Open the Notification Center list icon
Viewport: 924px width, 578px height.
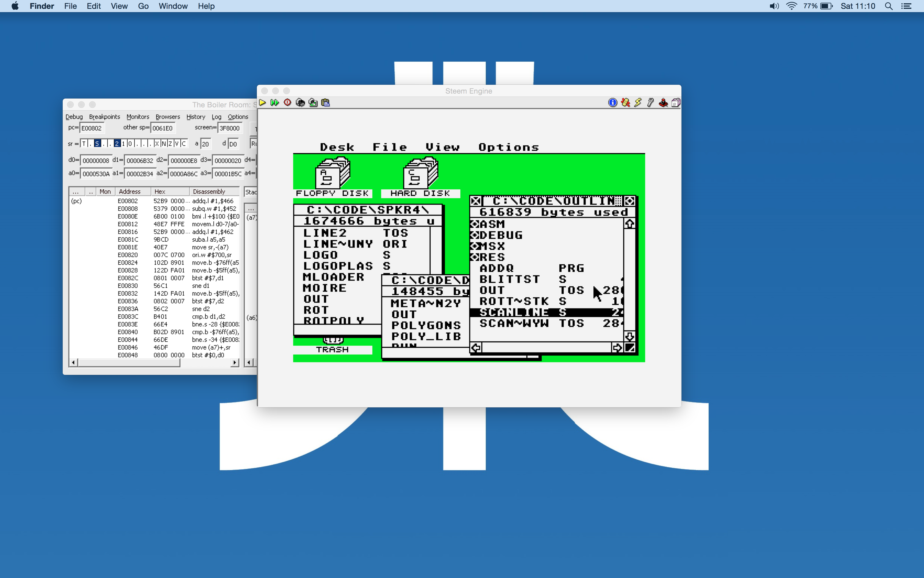[906, 6]
